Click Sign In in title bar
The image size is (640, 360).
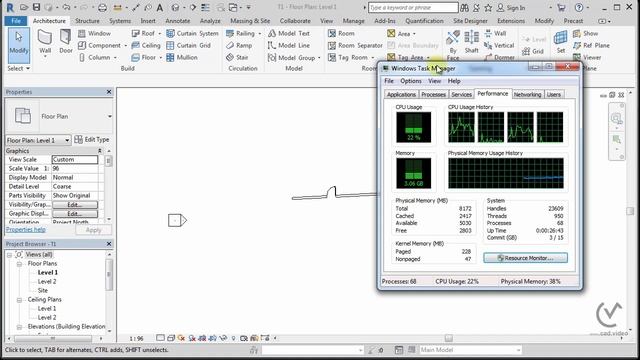tap(511, 8)
